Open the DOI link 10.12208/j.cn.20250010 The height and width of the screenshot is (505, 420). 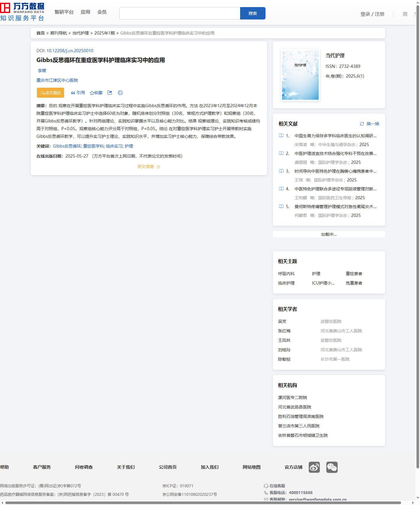(x=70, y=51)
